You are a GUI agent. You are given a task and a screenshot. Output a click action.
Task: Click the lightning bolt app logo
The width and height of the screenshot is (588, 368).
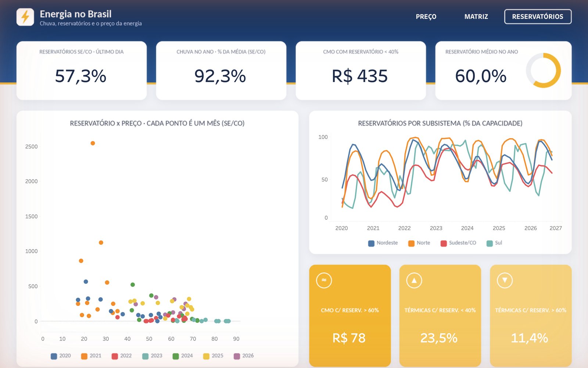point(25,17)
